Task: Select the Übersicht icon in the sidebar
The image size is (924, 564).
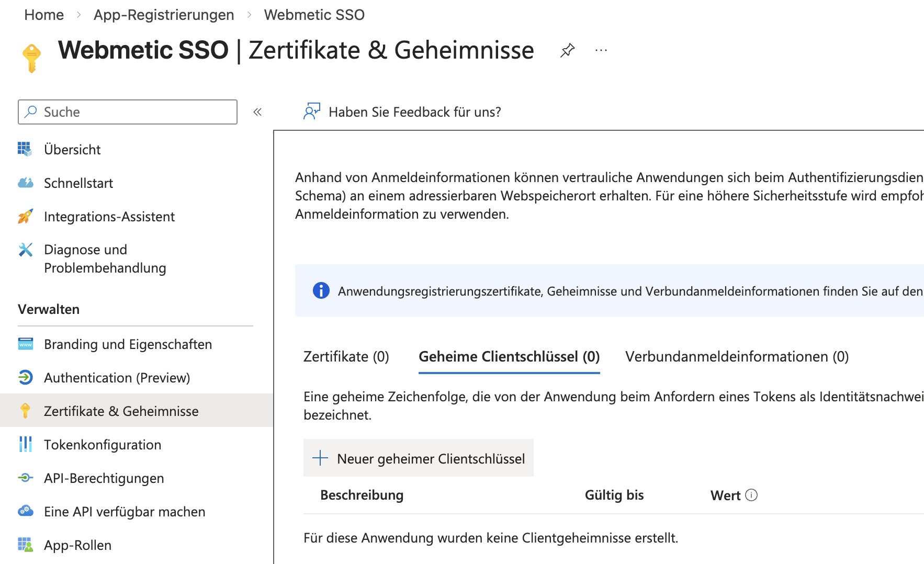Action: pyautogui.click(x=25, y=149)
